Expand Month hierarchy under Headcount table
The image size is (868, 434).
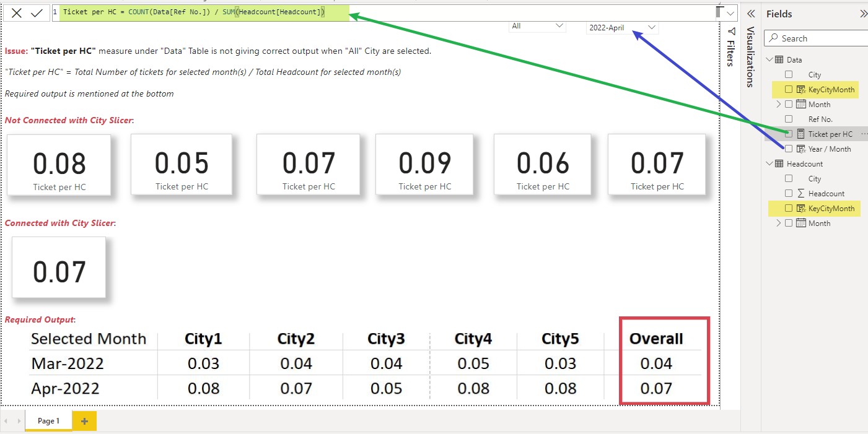779,224
